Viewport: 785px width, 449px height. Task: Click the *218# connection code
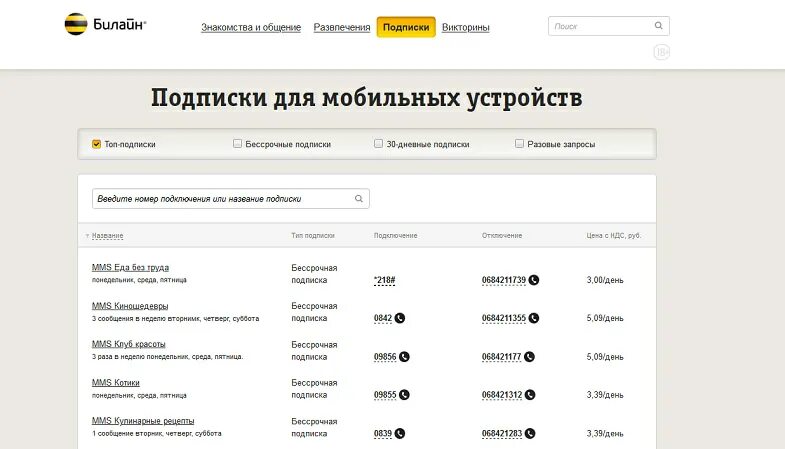coord(384,280)
